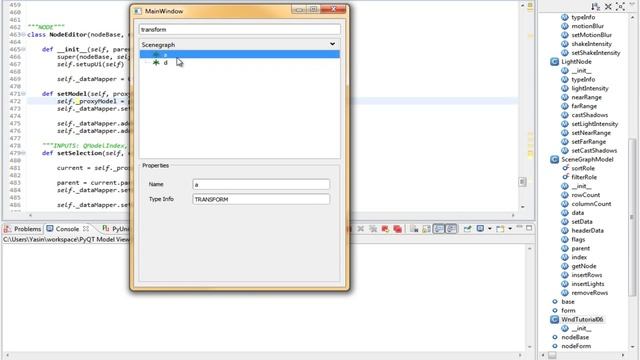The image size is (640, 360).
Task: Select headerData method in Outline
Action: (x=587, y=231)
